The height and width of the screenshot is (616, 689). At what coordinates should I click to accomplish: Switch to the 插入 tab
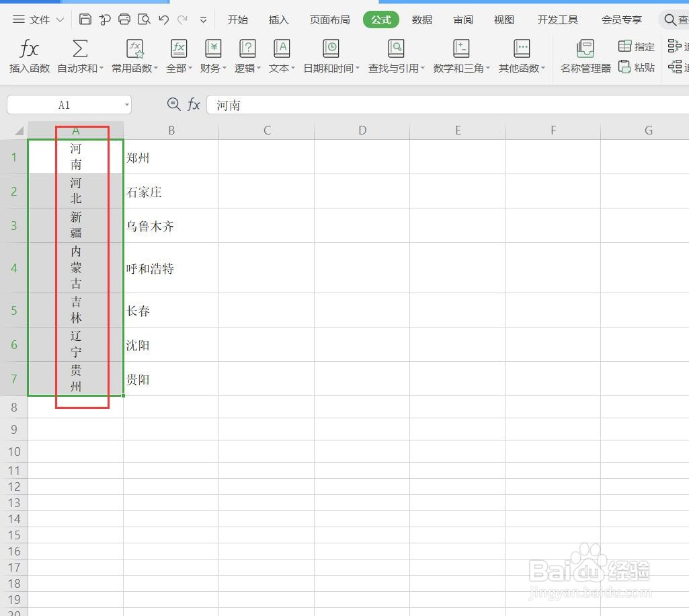[278, 20]
